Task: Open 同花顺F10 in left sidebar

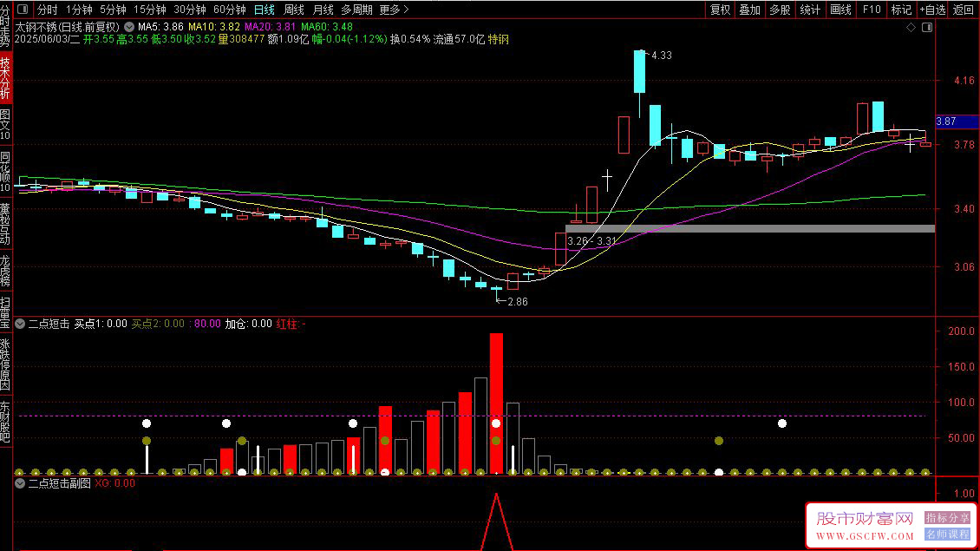Action: coord(5,171)
